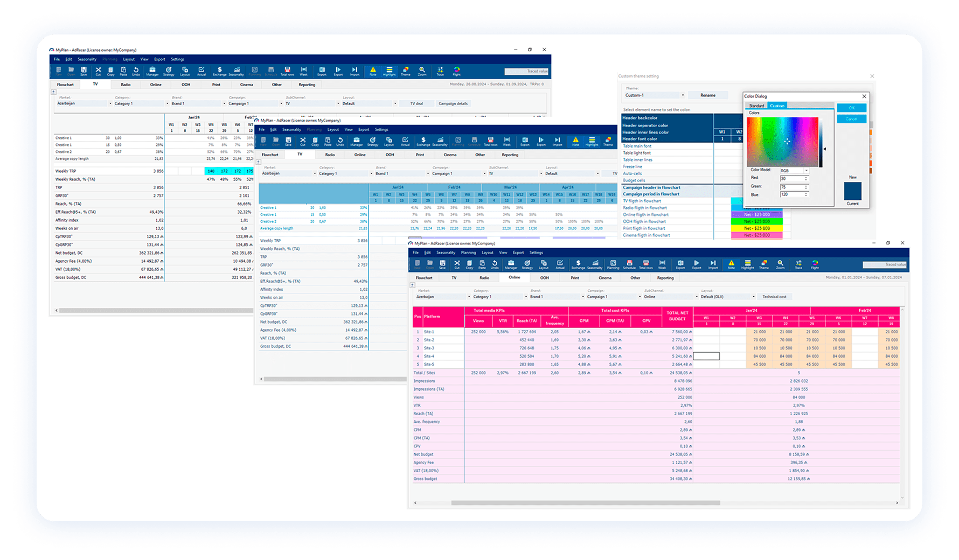
Task: Open Seasonality menu in back-left TV window
Action: point(87,59)
